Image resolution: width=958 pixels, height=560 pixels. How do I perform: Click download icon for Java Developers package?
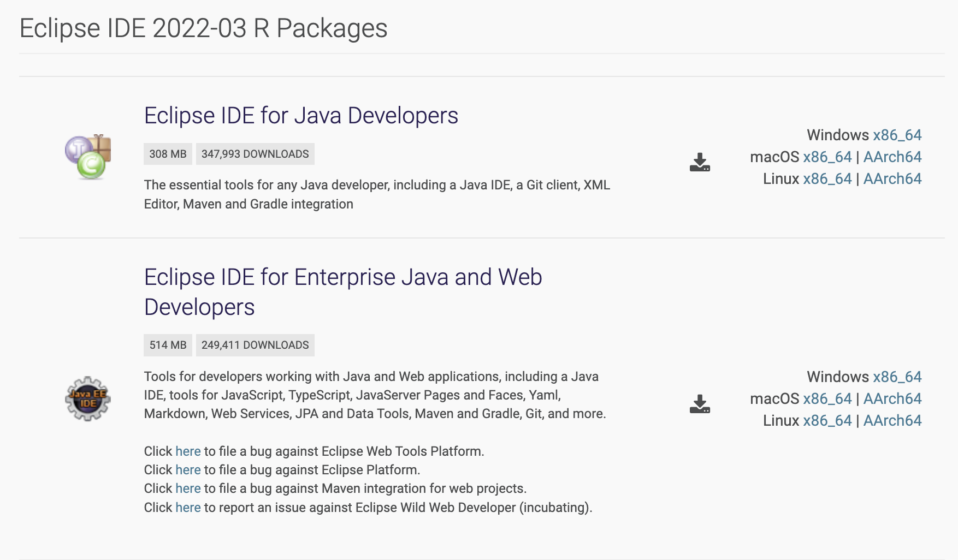pos(700,162)
